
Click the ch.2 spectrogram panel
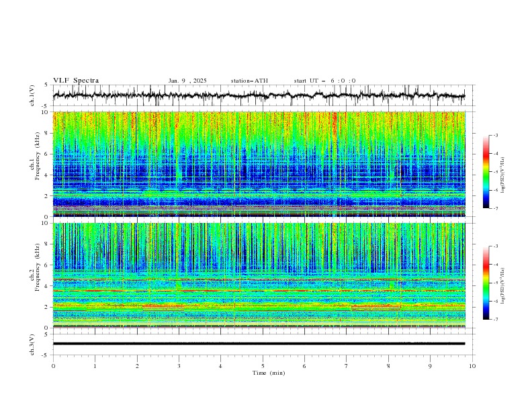pos(259,275)
